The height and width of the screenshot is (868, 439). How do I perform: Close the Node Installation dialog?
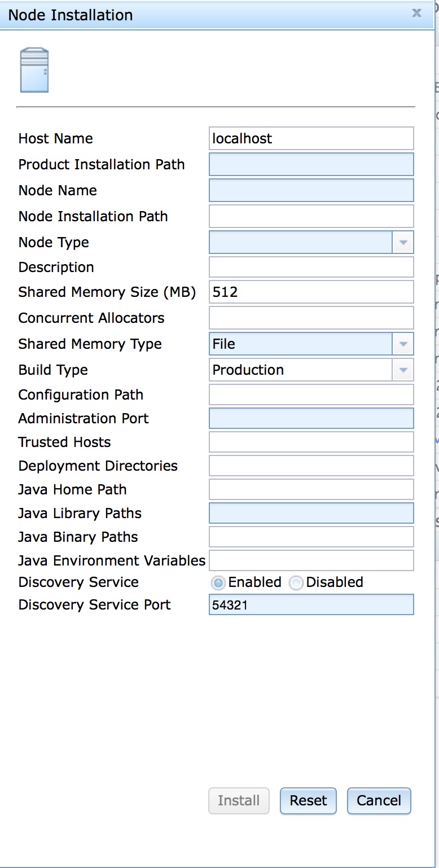pyautogui.click(x=416, y=14)
